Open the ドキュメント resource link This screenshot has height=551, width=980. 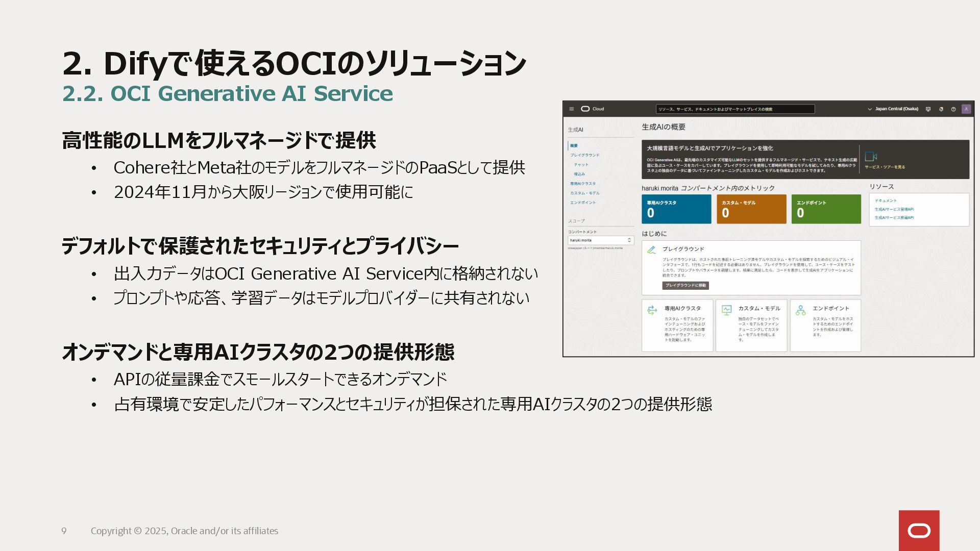[x=886, y=201]
